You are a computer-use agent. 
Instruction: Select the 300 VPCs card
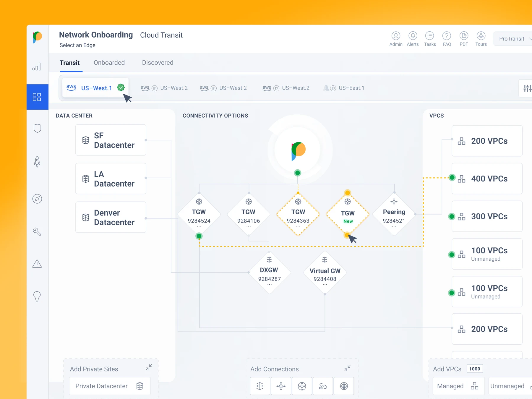coord(487,216)
